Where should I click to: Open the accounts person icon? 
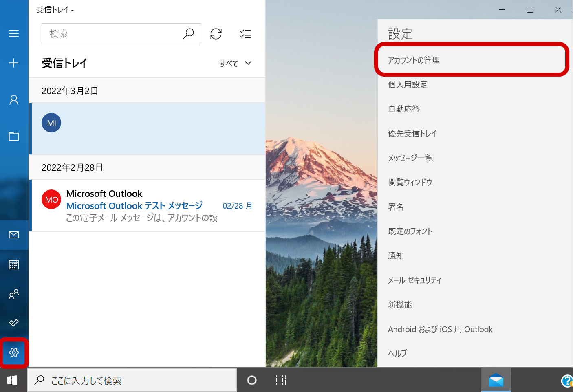14,100
